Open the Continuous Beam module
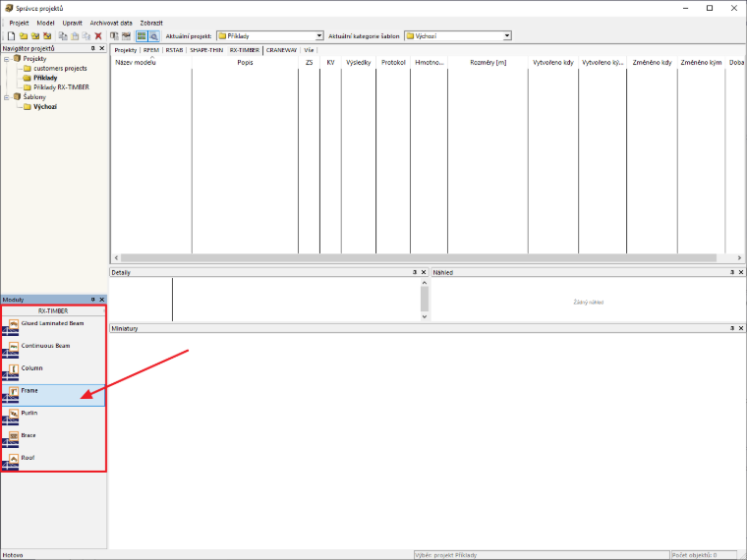 click(x=53, y=349)
